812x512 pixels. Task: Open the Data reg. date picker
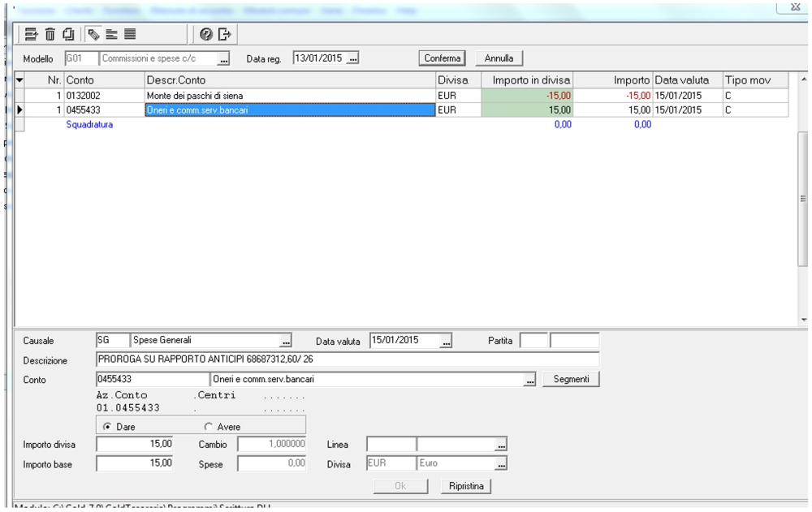[x=353, y=59]
